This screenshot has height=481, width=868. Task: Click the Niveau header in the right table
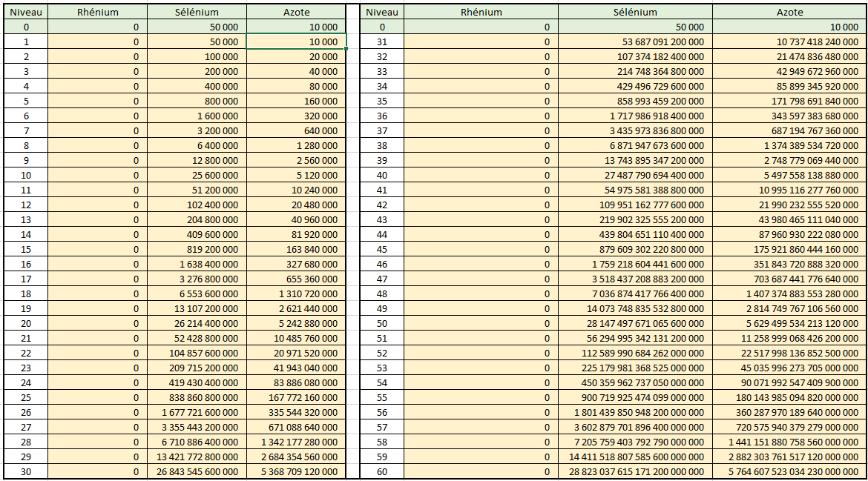[382, 12]
